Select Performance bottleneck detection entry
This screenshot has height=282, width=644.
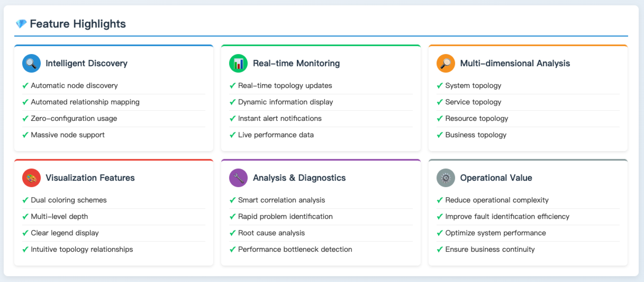[295, 250]
